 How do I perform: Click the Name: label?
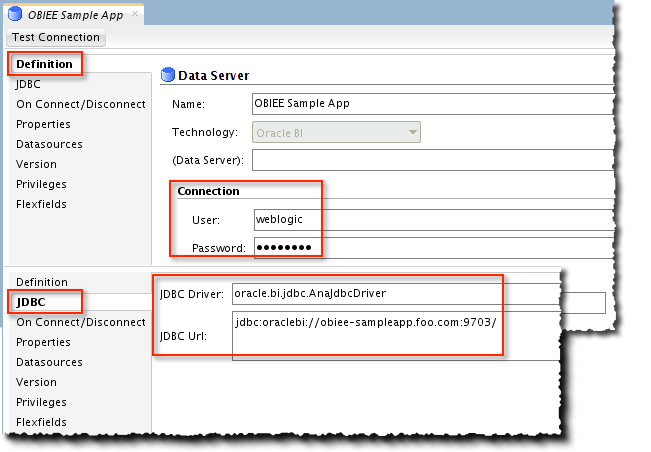coord(188,104)
